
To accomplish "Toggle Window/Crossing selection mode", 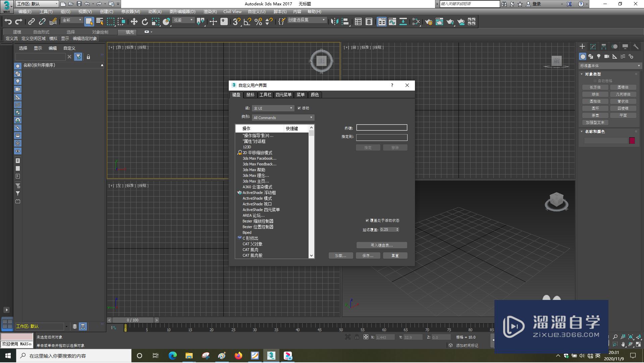I will coord(121,22).
